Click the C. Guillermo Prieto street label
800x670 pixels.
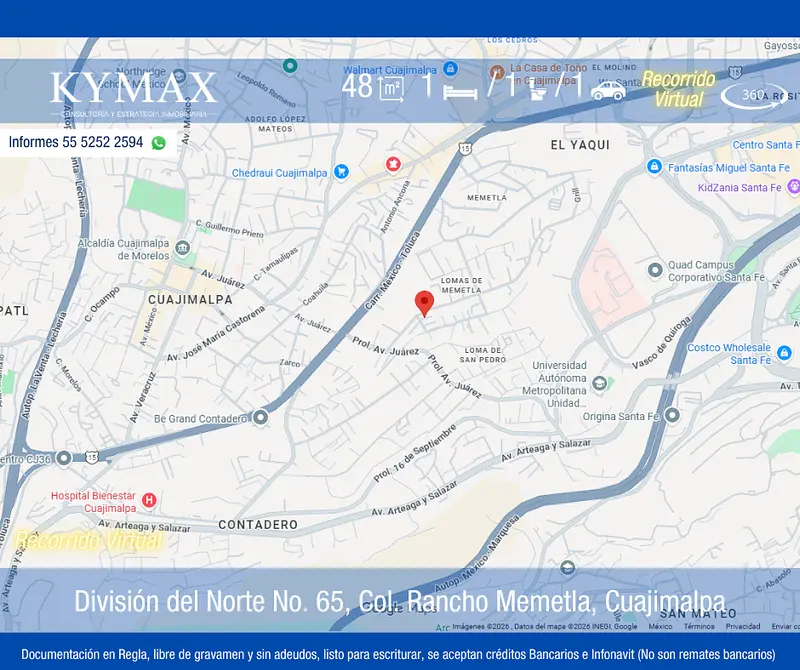click(x=230, y=229)
